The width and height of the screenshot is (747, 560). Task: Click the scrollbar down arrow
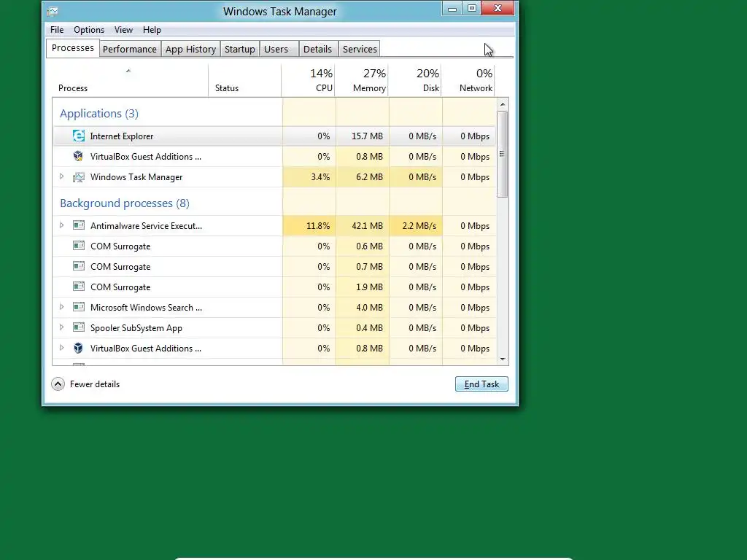503,359
